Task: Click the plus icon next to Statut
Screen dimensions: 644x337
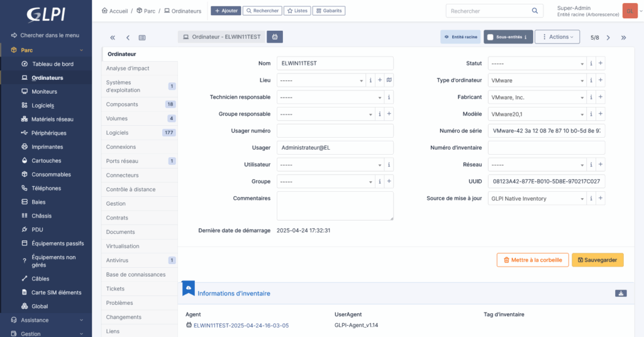Action: [x=600, y=64]
